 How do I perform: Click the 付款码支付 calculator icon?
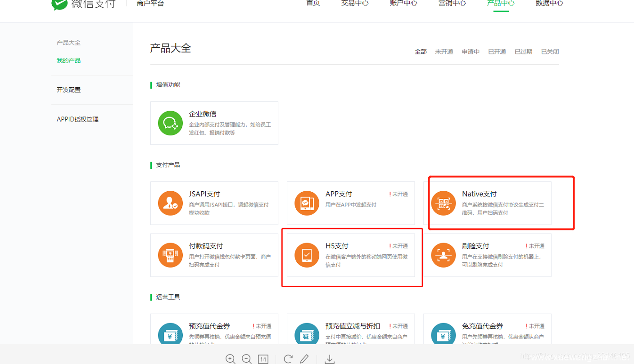click(x=170, y=255)
